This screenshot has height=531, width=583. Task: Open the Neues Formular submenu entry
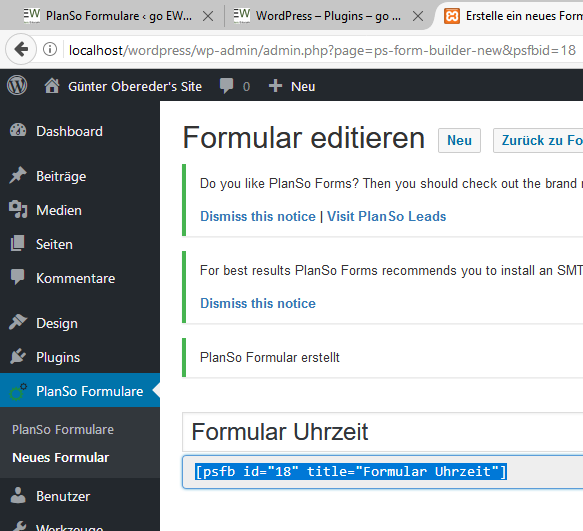[x=61, y=457]
